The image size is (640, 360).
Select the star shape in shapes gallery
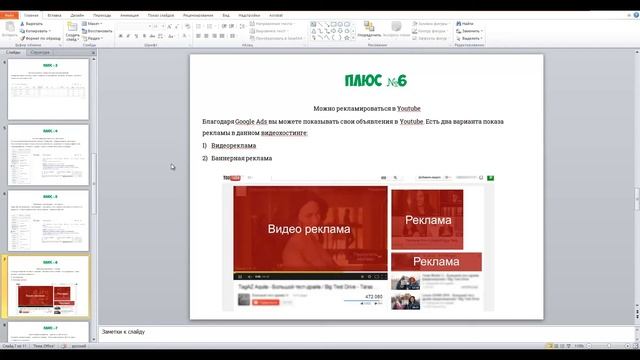(x=347, y=38)
